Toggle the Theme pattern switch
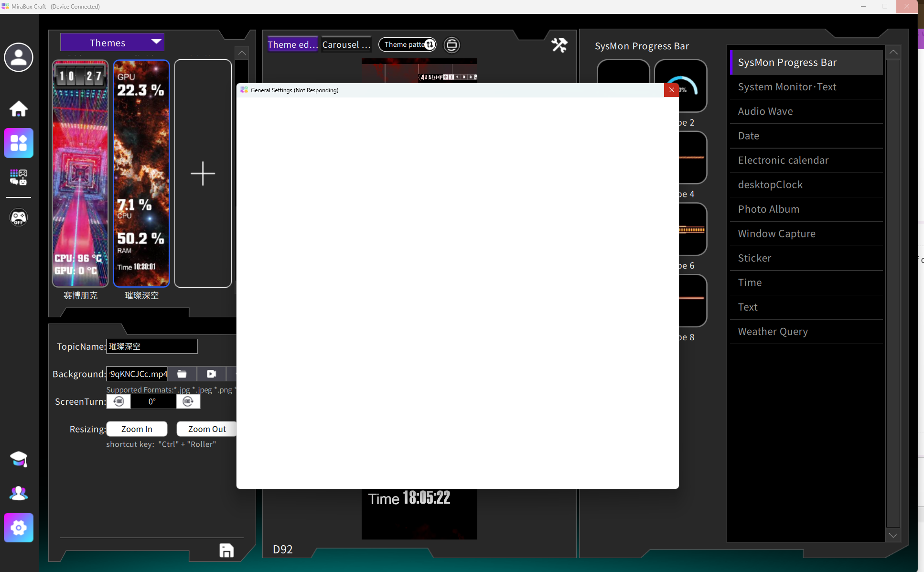924x572 pixels. point(429,44)
